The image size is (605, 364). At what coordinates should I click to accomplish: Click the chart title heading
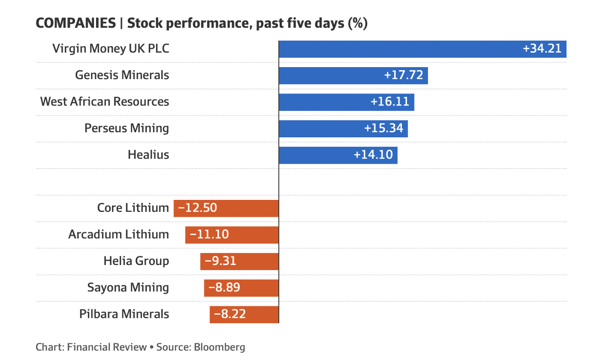(x=202, y=23)
